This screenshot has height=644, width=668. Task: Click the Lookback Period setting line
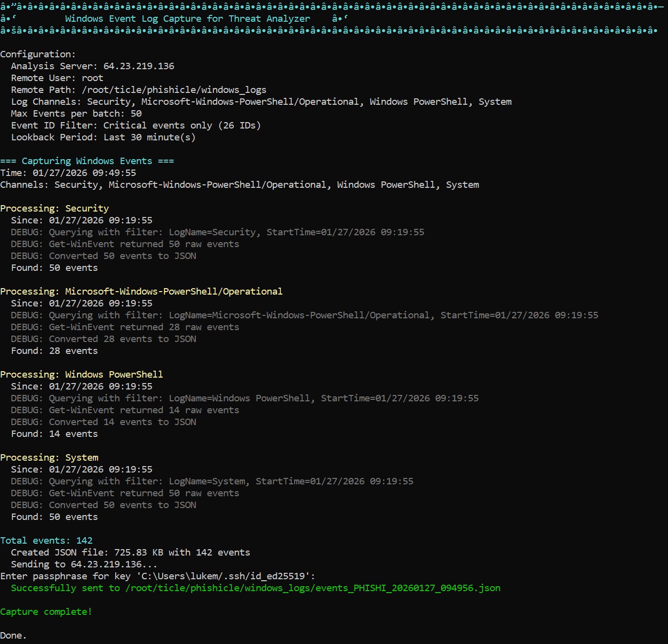(x=103, y=137)
